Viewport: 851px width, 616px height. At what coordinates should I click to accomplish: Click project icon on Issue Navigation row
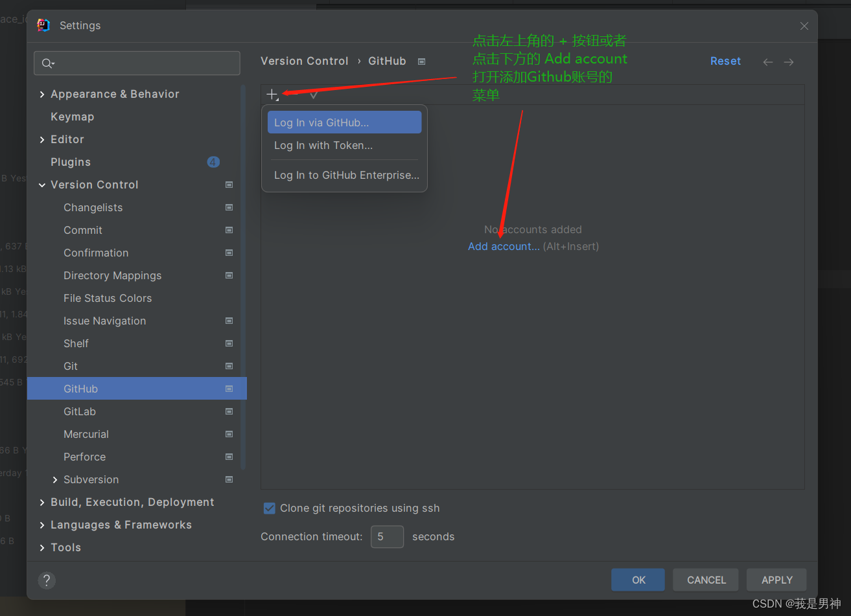229,321
